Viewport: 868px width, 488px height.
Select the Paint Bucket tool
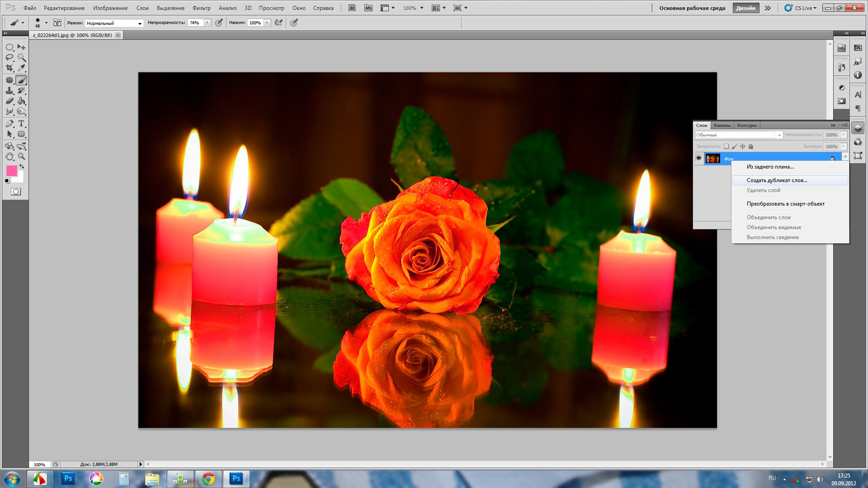click(x=21, y=101)
